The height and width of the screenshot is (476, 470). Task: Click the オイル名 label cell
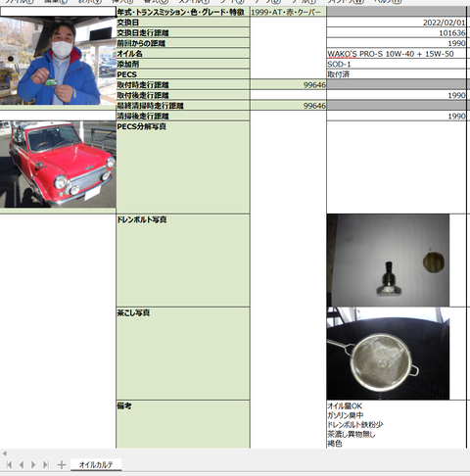click(x=183, y=54)
